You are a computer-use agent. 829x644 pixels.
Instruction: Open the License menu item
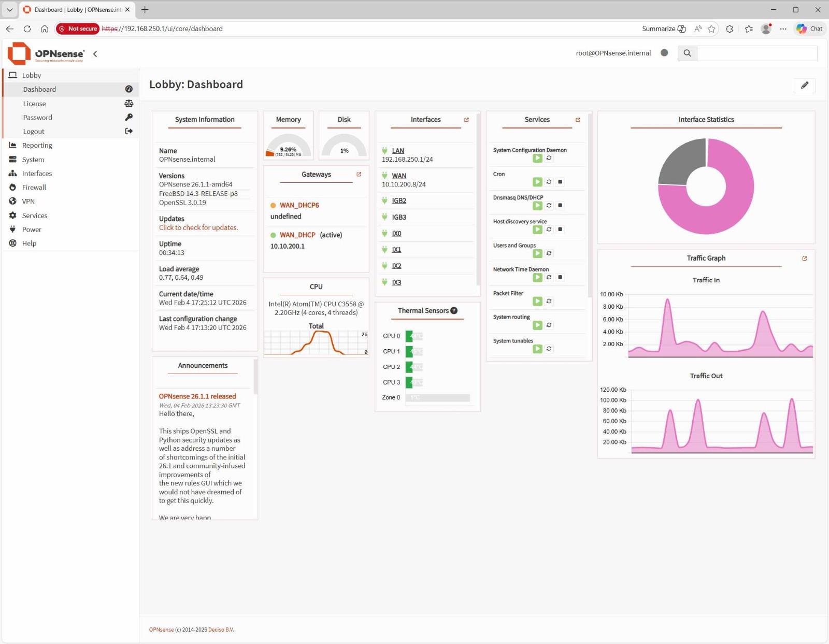[35, 104]
